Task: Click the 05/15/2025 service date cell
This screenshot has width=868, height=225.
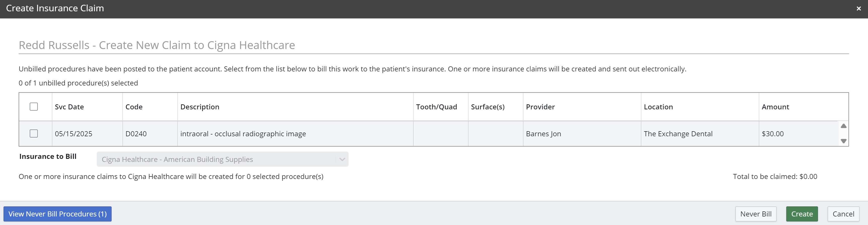Action: pyautogui.click(x=74, y=134)
